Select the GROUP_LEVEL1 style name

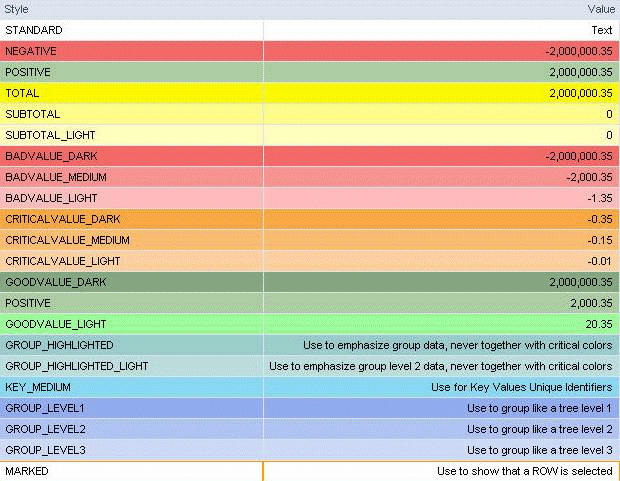coord(45,408)
